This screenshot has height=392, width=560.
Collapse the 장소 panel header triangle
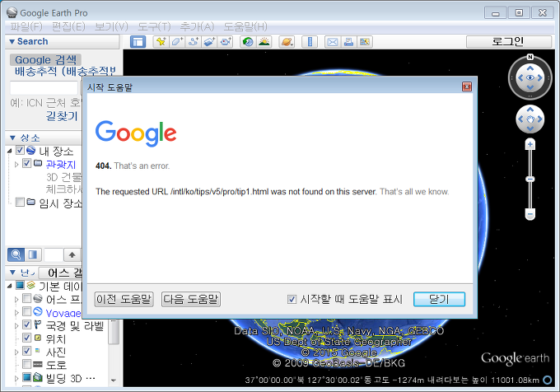click(x=12, y=138)
